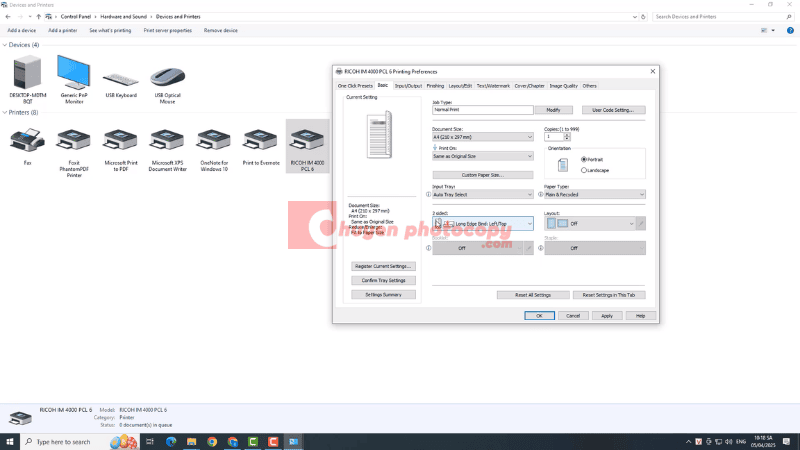
Task: Click the Search Devices and Printers box
Action: click(x=719, y=17)
